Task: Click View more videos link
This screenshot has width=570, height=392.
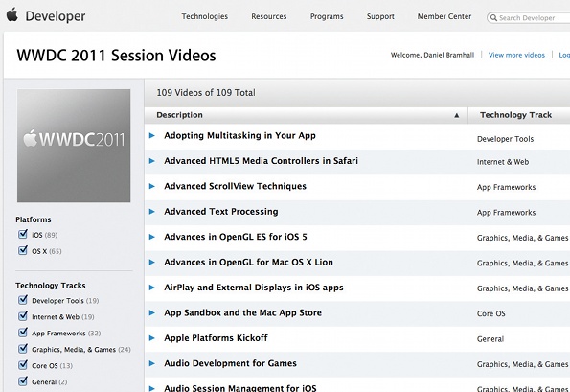Action: click(x=516, y=55)
